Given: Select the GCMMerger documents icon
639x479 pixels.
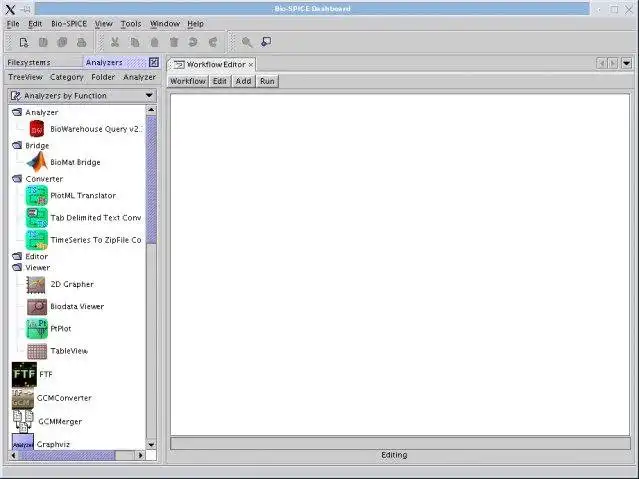Looking at the screenshot, I should coord(23,421).
